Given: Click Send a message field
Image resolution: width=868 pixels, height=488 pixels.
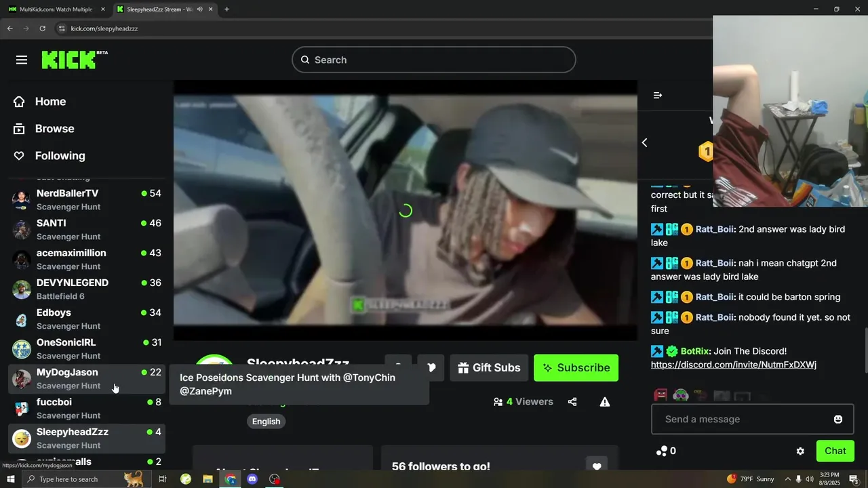Looking at the screenshot, I should 753,419.
